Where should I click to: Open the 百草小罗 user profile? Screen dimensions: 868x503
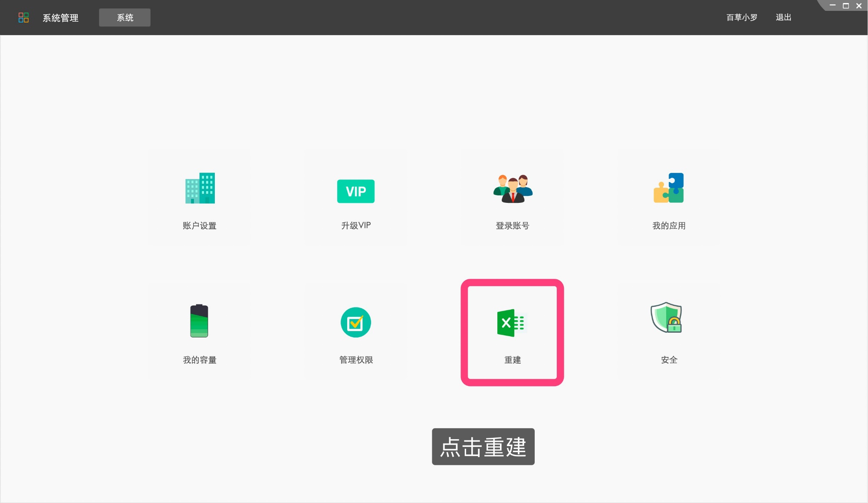point(742,17)
